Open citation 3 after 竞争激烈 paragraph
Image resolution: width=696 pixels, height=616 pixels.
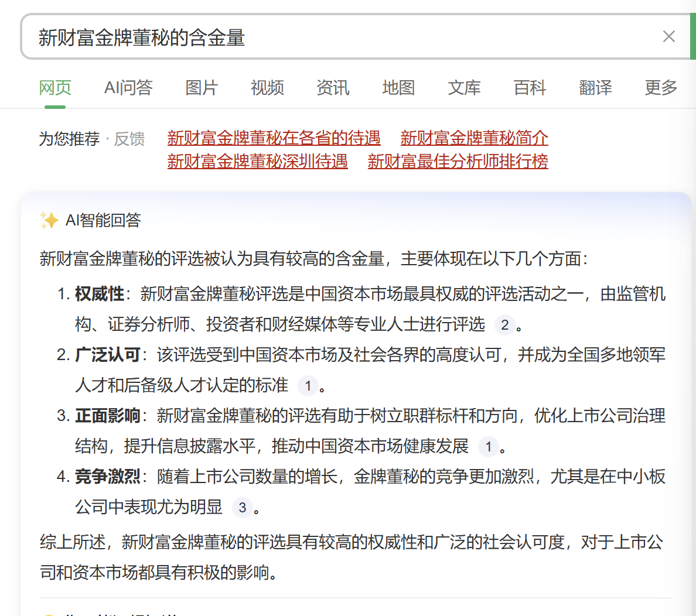[x=243, y=507]
